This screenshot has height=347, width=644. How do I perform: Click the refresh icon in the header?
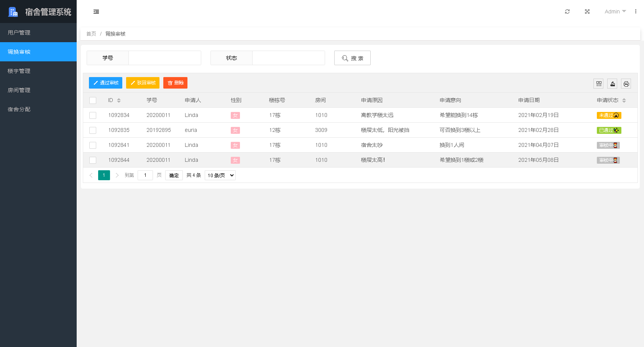(567, 12)
